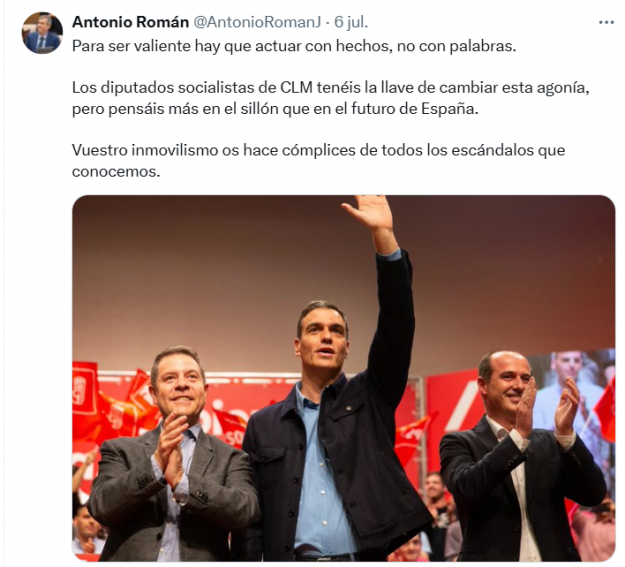This screenshot has width=625, height=567.
Task: Click the word 'conocemos.' ending the tweet
Action: (116, 171)
